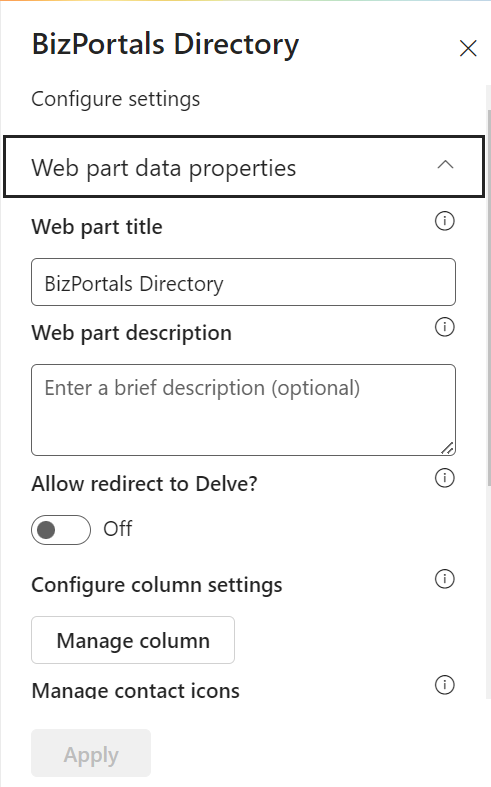Open info icon for Web part description
The height and width of the screenshot is (787, 491).
[444, 327]
